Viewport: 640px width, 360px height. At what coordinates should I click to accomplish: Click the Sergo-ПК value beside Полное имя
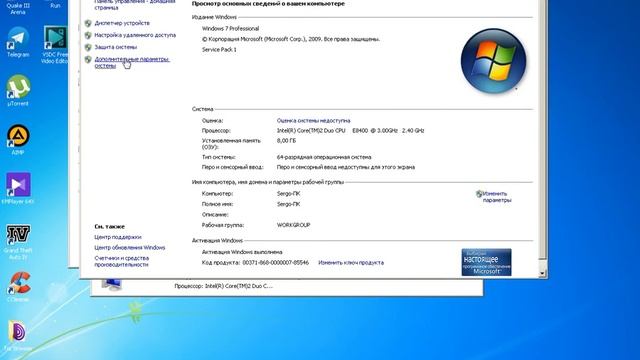(288, 204)
